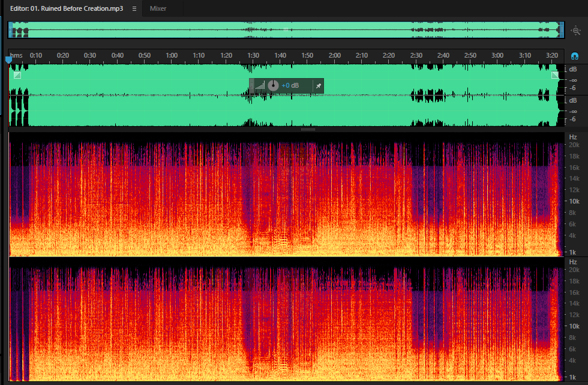Click the overview navigator left edge handle
Screen dimensions: 588x385
[x=10, y=30]
